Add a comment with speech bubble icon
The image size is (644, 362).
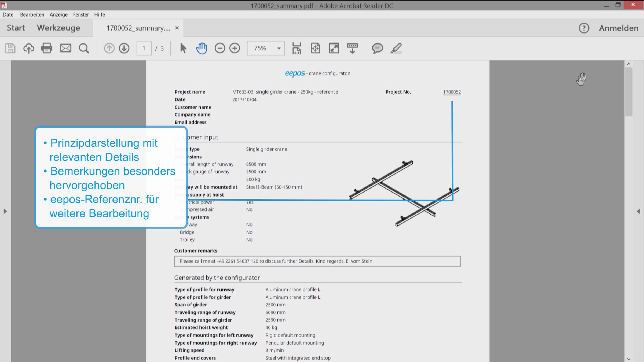[377, 48]
